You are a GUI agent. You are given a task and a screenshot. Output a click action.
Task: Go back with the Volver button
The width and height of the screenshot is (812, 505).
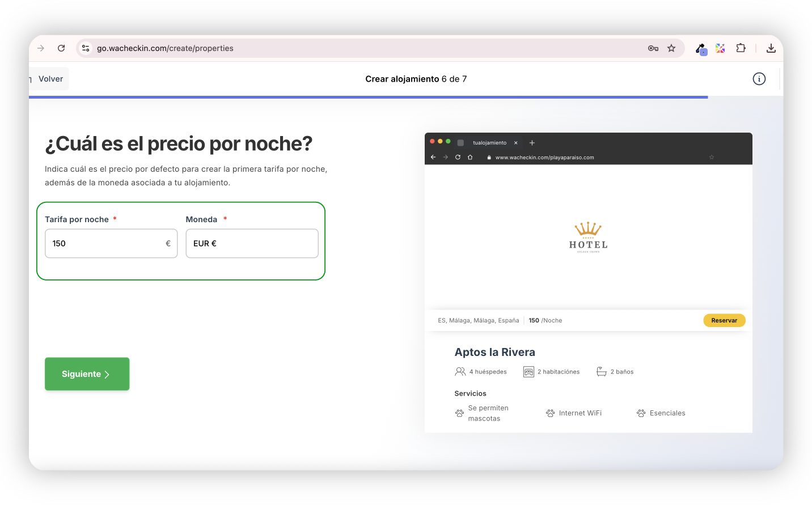click(x=50, y=79)
